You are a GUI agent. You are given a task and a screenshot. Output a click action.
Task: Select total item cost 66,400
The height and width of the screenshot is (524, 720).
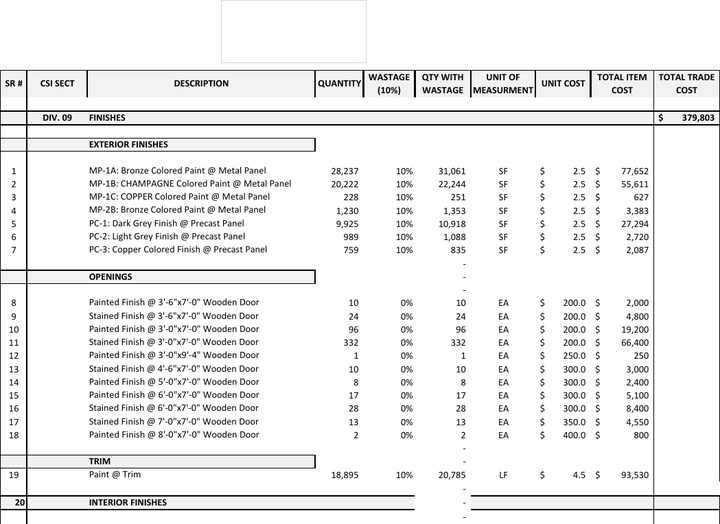click(637, 343)
